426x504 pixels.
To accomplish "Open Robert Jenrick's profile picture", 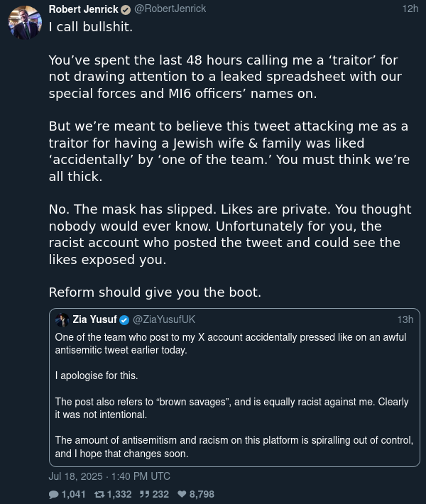I will coord(25,23).
